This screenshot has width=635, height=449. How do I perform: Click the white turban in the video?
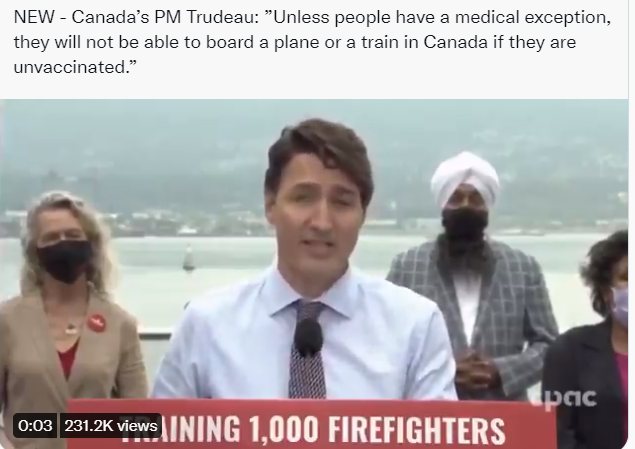point(465,179)
